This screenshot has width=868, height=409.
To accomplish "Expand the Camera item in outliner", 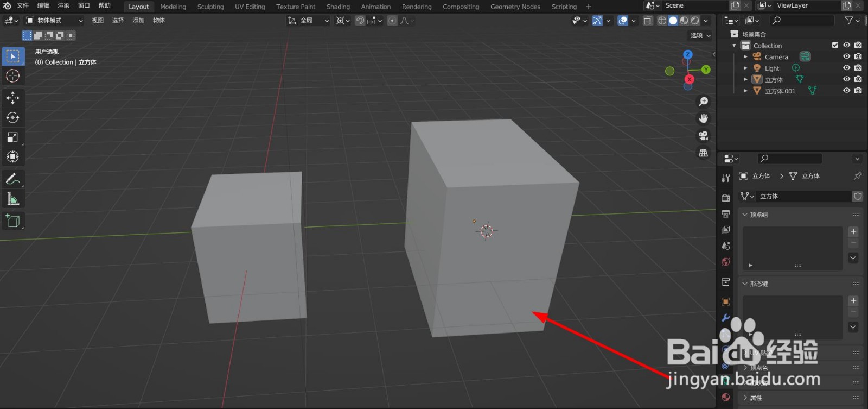I will click(745, 57).
